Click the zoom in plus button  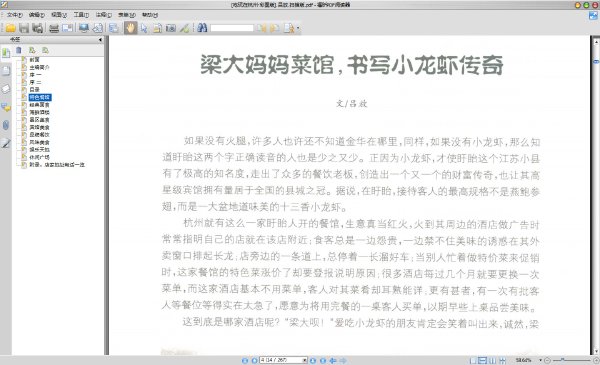coord(596,360)
